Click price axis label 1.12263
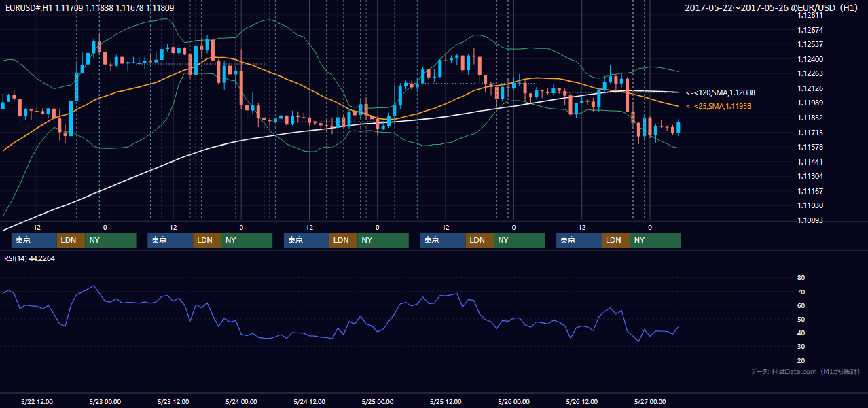This screenshot has width=868, height=408. tap(810, 73)
